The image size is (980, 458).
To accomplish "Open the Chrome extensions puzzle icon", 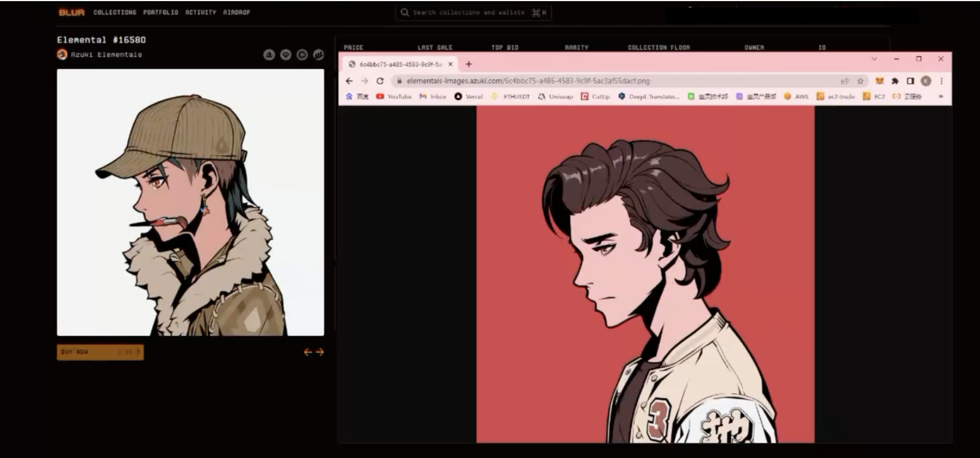I will [x=895, y=81].
